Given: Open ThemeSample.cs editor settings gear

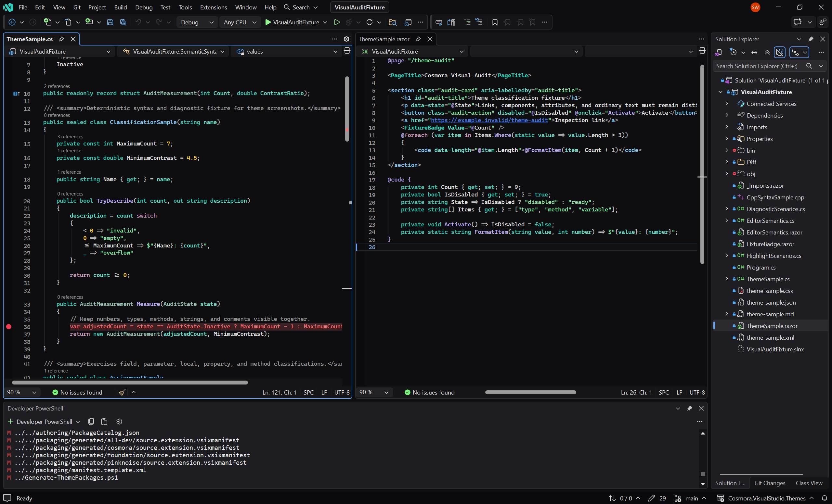Looking at the screenshot, I should 346,39.
